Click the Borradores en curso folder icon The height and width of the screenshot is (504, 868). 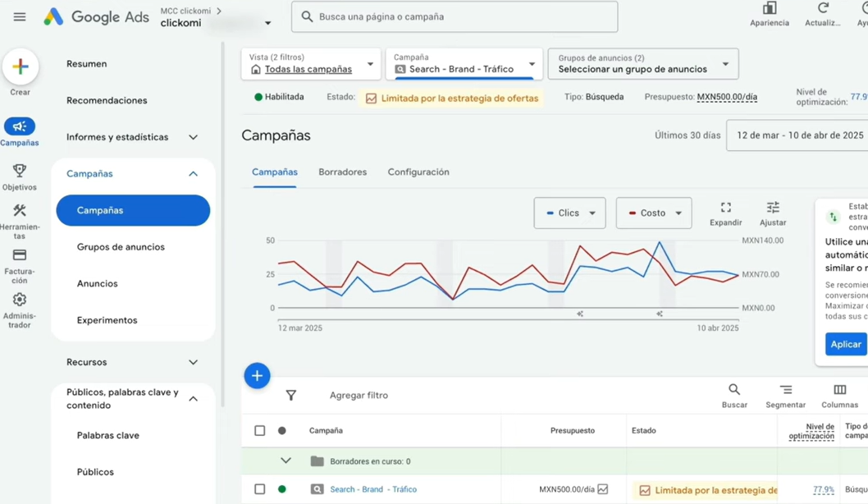tap(318, 460)
